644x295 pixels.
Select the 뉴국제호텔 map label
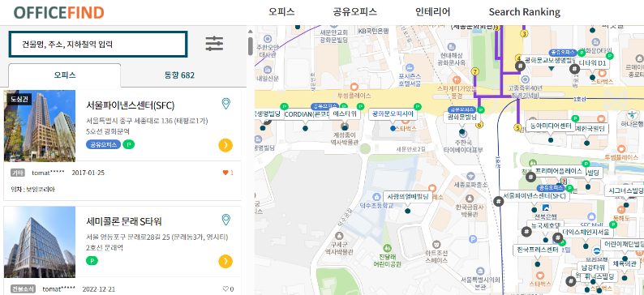[545, 225]
